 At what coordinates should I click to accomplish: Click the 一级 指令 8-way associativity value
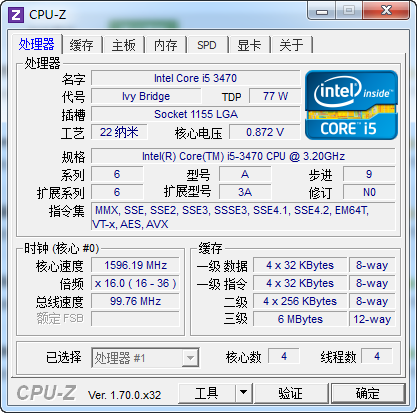(372, 283)
